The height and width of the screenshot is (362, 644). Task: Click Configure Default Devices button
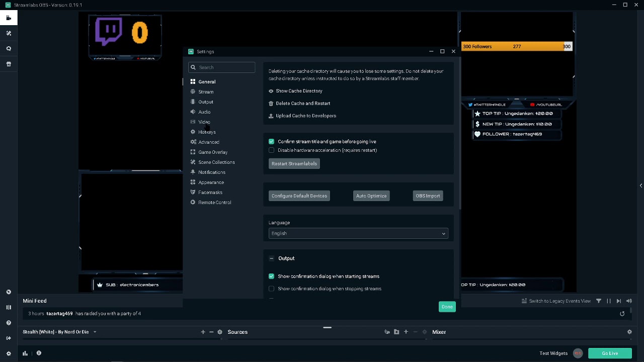(x=299, y=196)
